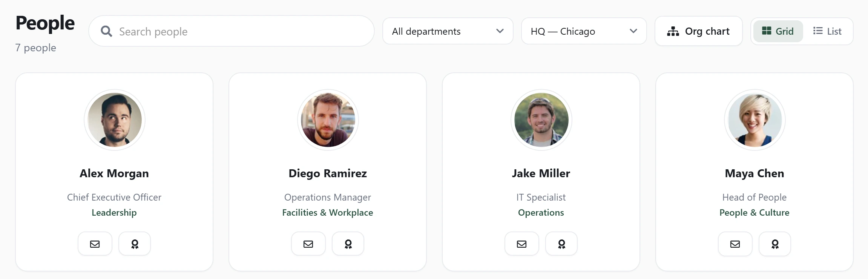868x279 pixels.
Task: Click the Chief Executive Officer title
Action: (114, 197)
